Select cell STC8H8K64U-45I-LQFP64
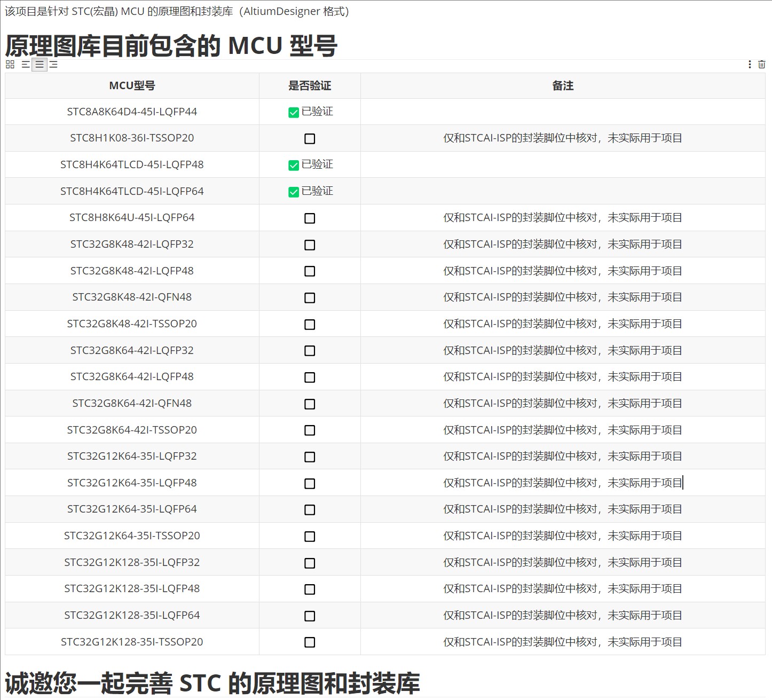 pyautogui.click(x=132, y=217)
